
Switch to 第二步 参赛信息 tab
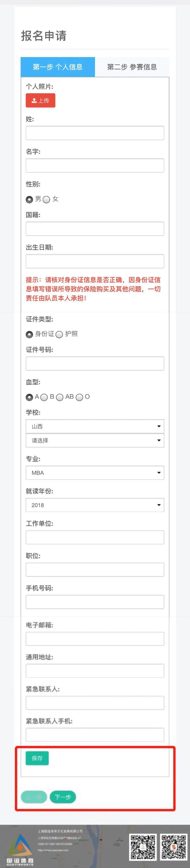tap(132, 67)
